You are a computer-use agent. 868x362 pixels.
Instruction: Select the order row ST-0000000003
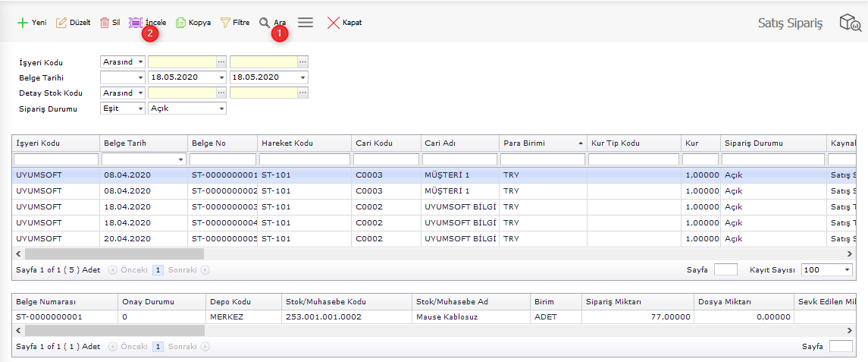tap(224, 206)
